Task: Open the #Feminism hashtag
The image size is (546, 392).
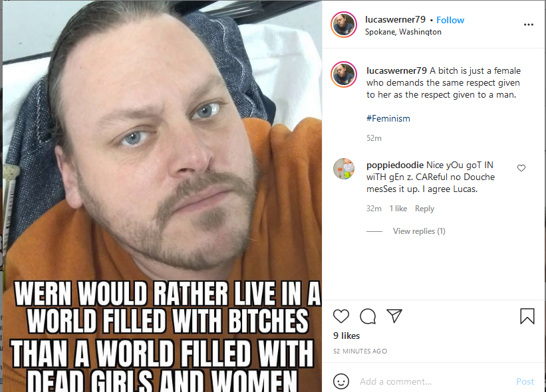Action: point(388,119)
